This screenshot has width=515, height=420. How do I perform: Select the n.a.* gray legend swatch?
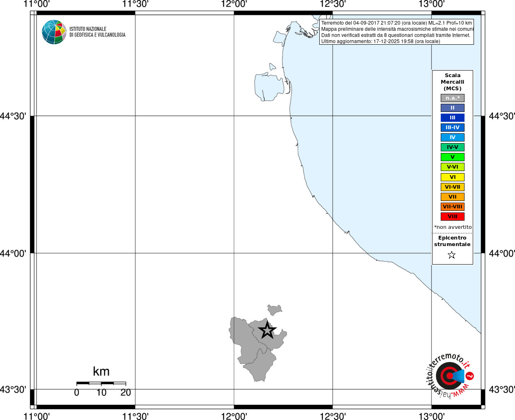click(x=453, y=98)
